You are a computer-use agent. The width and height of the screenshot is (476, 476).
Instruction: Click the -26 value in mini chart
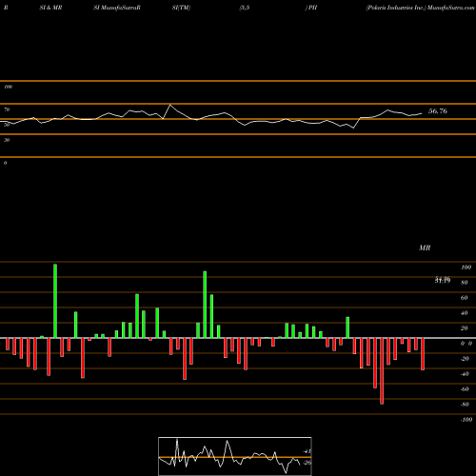click(x=307, y=463)
